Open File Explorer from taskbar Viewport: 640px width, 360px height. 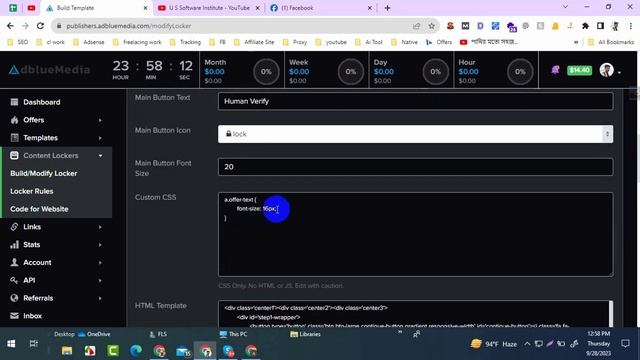(67, 351)
